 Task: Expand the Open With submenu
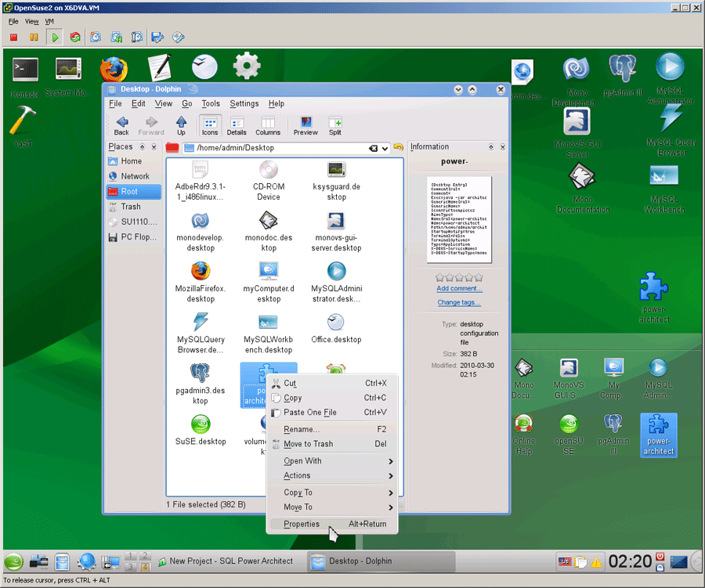[332, 461]
